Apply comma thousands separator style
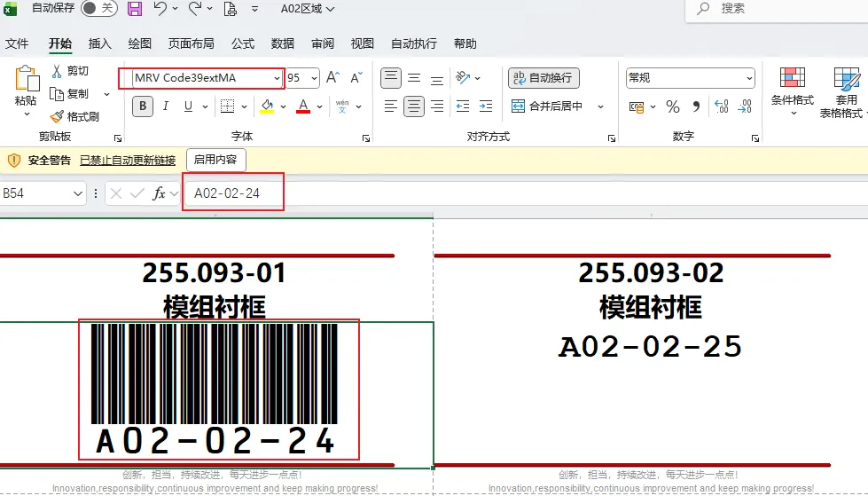This screenshot has height=496, width=868. [x=696, y=106]
